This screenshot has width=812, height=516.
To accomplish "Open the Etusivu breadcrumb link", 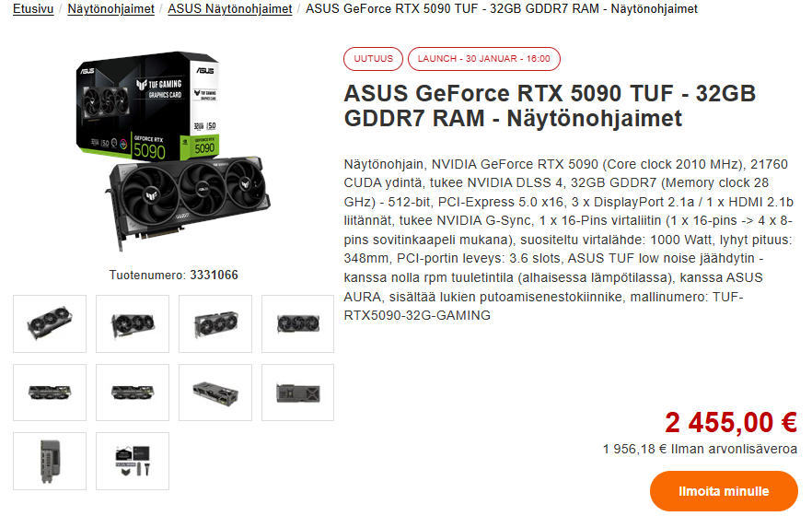I will [x=33, y=9].
